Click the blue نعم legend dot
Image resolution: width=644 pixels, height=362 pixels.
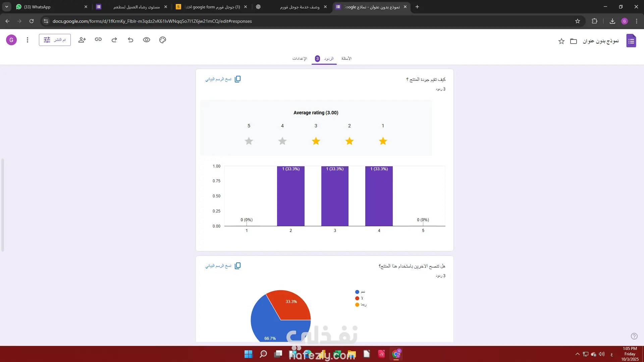357,292
